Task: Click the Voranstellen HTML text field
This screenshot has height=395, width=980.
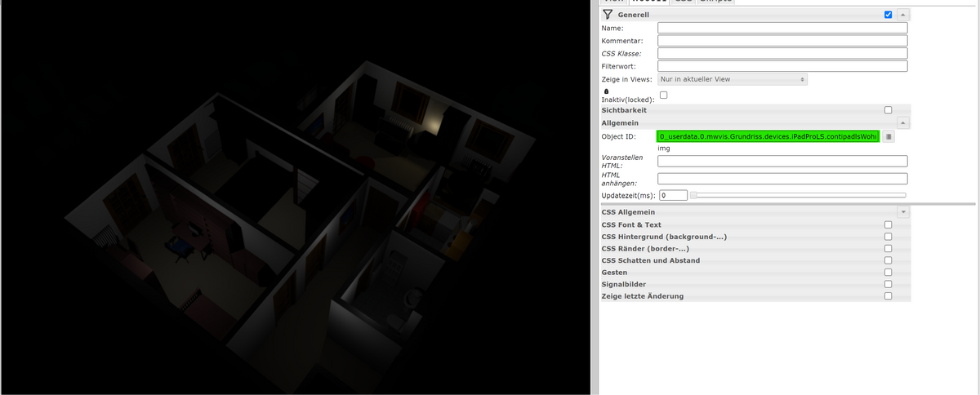Action: [782, 161]
